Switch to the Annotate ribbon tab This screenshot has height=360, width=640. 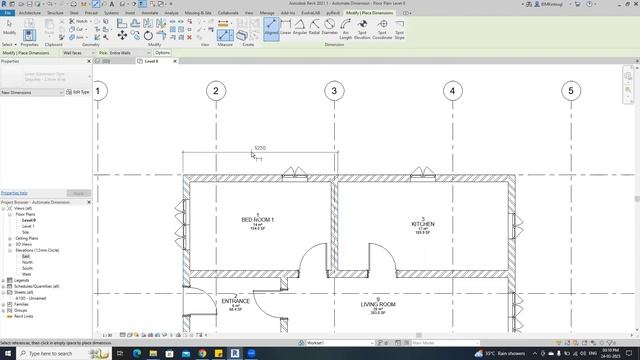[150, 13]
